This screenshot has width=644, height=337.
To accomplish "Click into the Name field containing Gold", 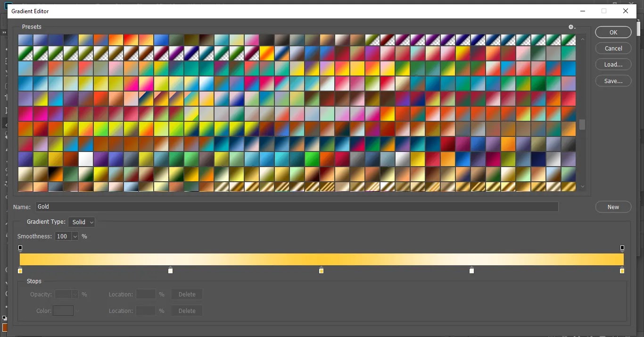I will tap(297, 207).
